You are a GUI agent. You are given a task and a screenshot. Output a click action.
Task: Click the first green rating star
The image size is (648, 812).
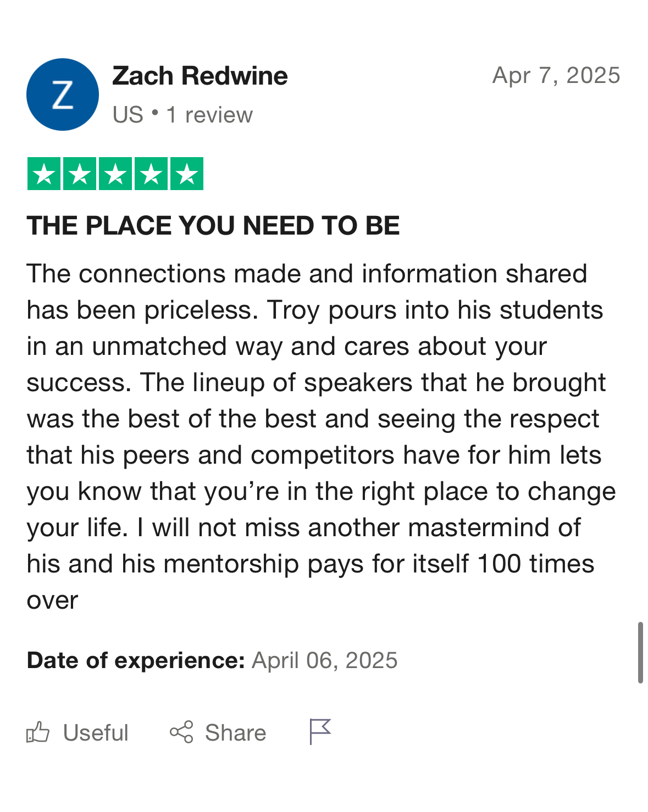(x=44, y=174)
